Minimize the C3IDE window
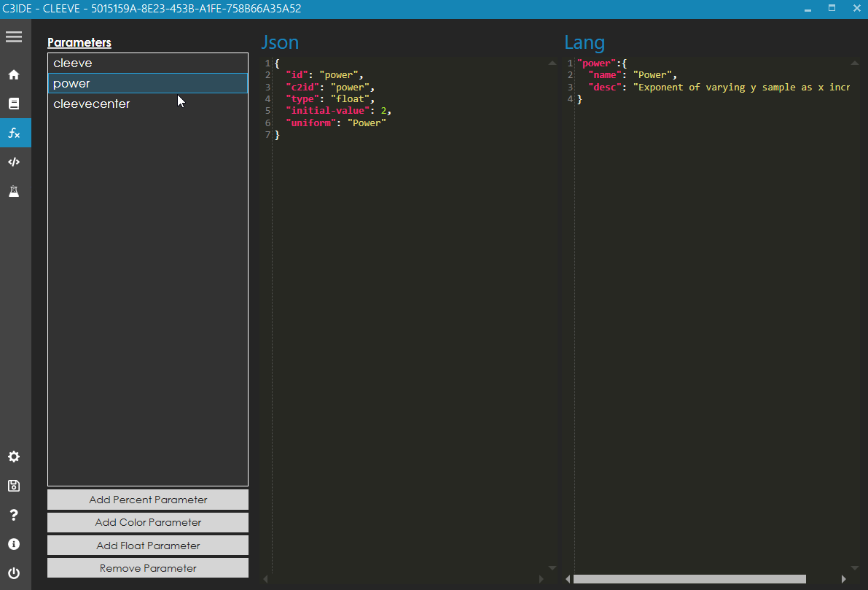 click(808, 9)
